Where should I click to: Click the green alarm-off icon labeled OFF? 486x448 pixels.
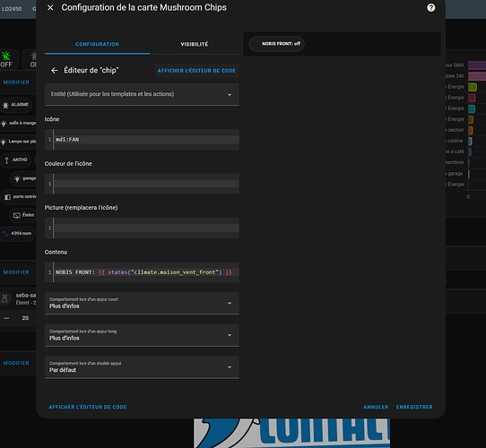[x=6, y=56]
